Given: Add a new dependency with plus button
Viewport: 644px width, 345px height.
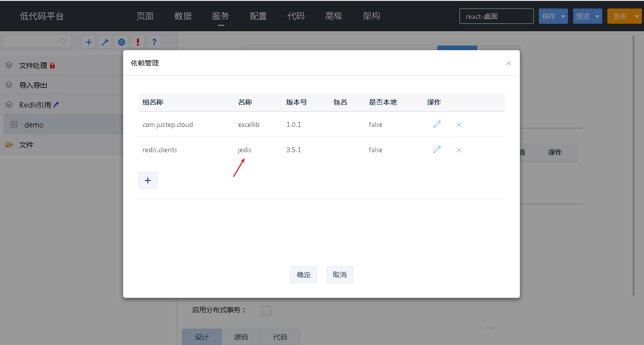Looking at the screenshot, I should (148, 180).
